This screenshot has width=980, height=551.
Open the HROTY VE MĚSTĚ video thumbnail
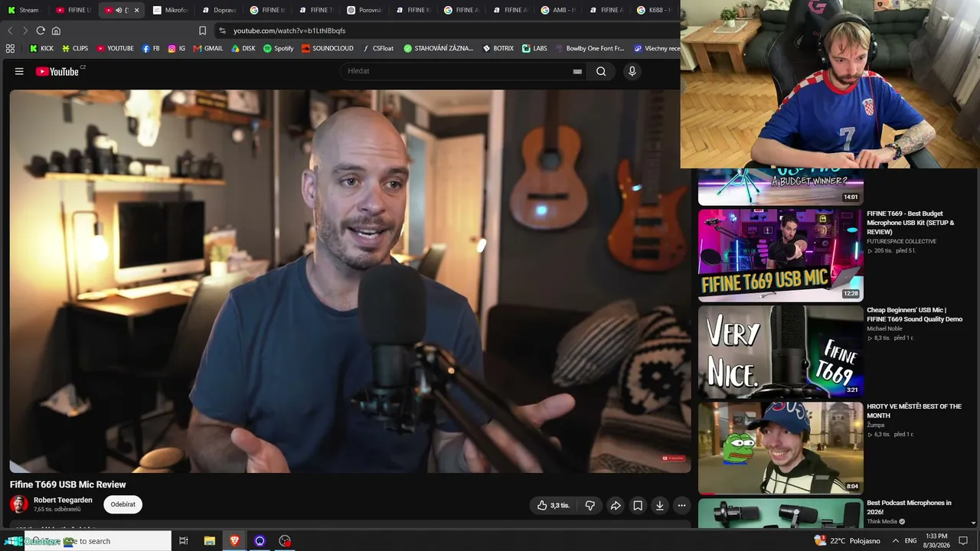click(780, 448)
